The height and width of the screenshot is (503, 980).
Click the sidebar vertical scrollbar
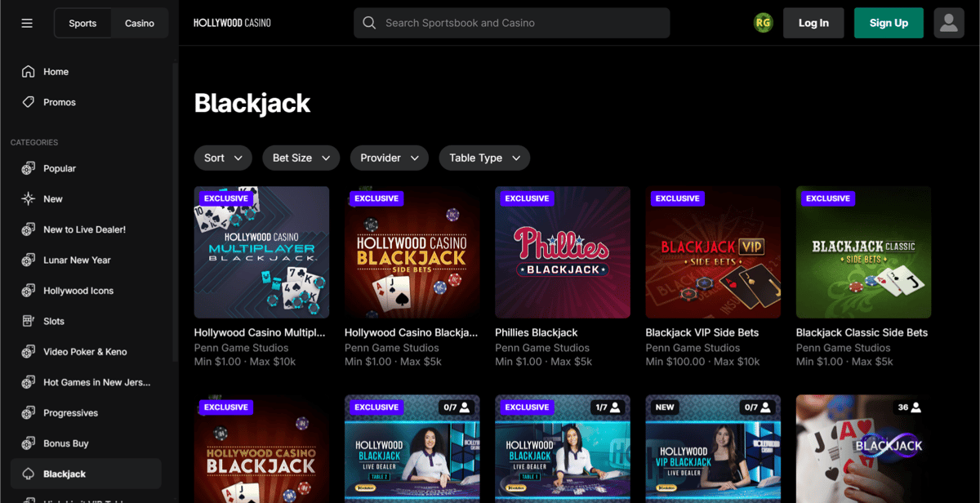point(175,212)
